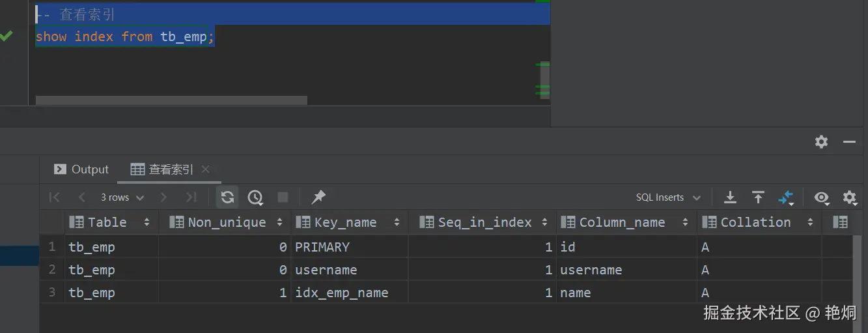Toggle view options eye icon
The image size is (868, 333).
point(822,197)
